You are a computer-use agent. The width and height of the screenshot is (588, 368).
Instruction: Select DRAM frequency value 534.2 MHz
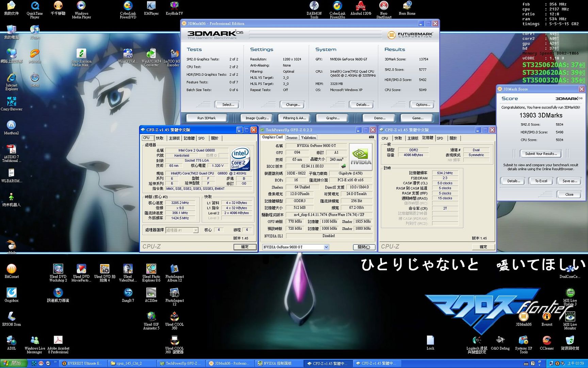tap(445, 173)
